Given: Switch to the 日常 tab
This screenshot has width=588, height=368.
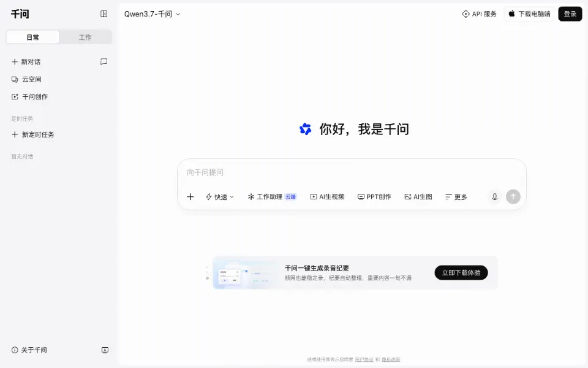Looking at the screenshot, I should pyautogui.click(x=32, y=37).
